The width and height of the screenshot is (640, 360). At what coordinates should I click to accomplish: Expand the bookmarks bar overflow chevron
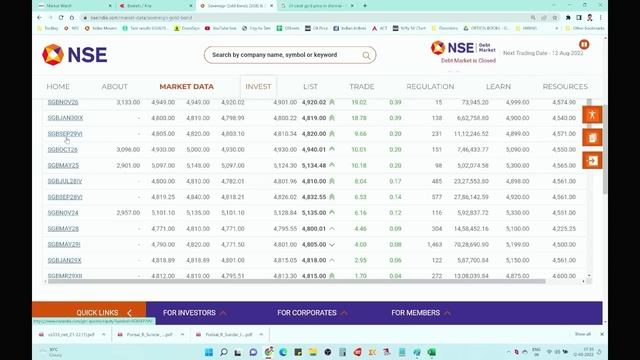pyautogui.click(x=556, y=29)
